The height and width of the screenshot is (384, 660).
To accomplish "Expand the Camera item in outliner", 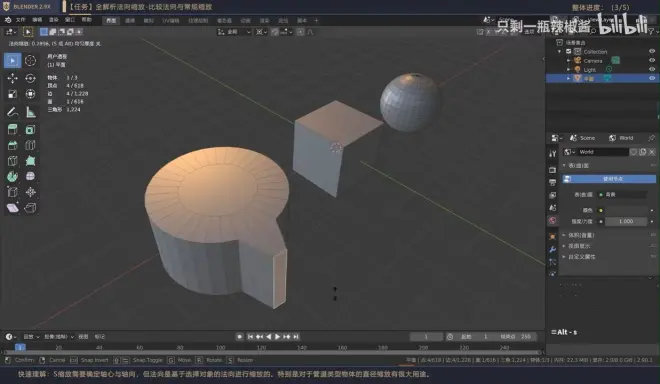I will tap(569, 61).
